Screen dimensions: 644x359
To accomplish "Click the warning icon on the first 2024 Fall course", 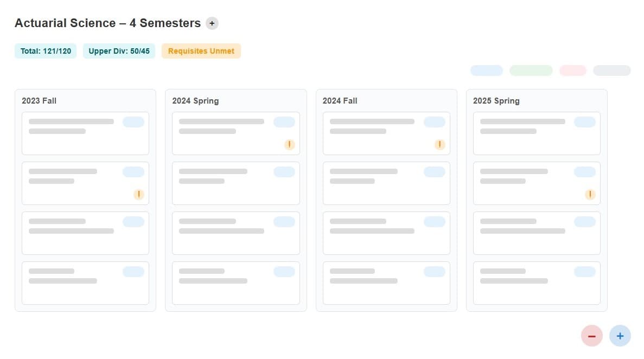I will coord(439,144).
